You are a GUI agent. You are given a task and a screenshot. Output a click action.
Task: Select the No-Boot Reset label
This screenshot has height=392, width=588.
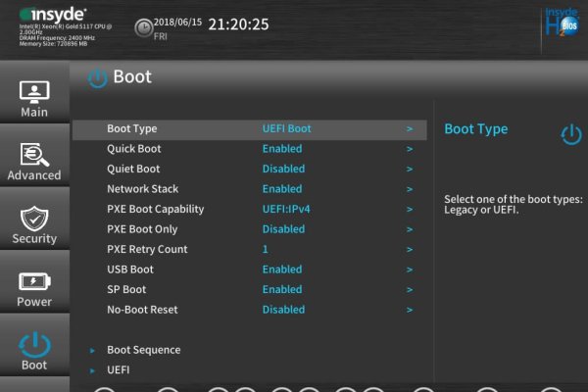[x=142, y=310]
